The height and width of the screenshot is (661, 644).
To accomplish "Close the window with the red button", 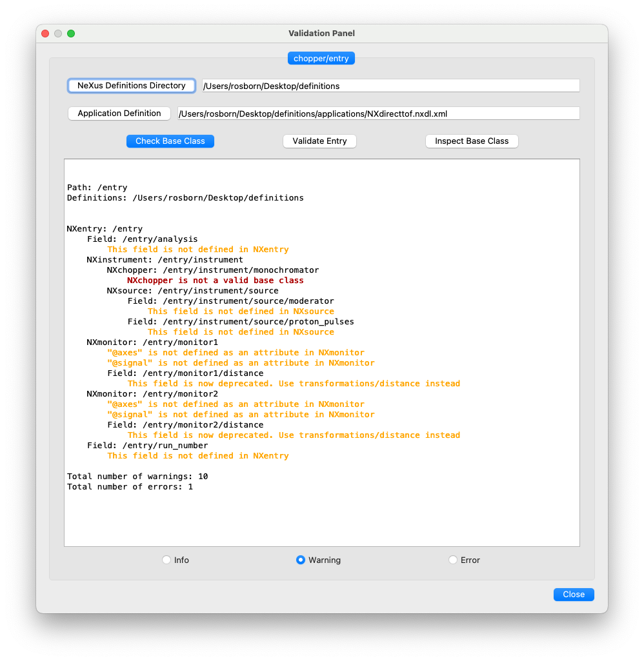I will (45, 34).
